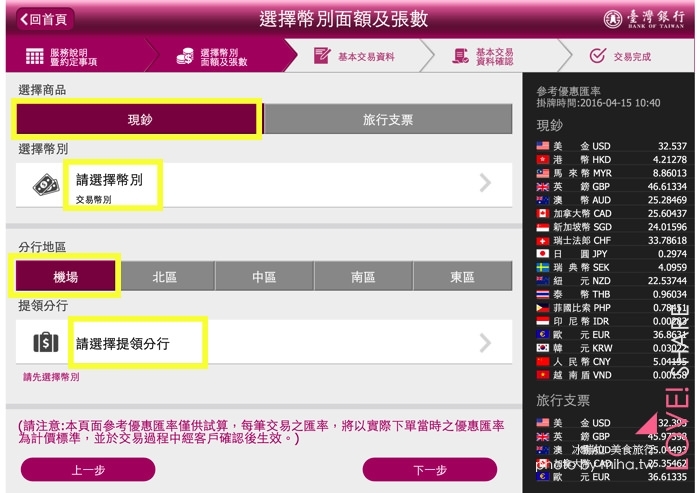This screenshot has width=700, height=493.
Task: Click the calendar grid icon for 服務說明
Action: pos(34,56)
